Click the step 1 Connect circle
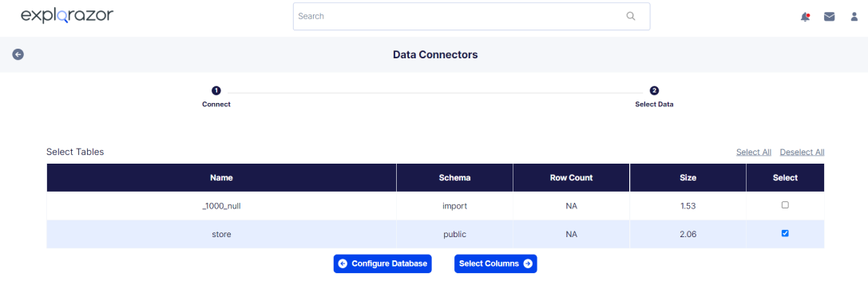Image resolution: width=868 pixels, height=305 pixels. click(x=216, y=91)
